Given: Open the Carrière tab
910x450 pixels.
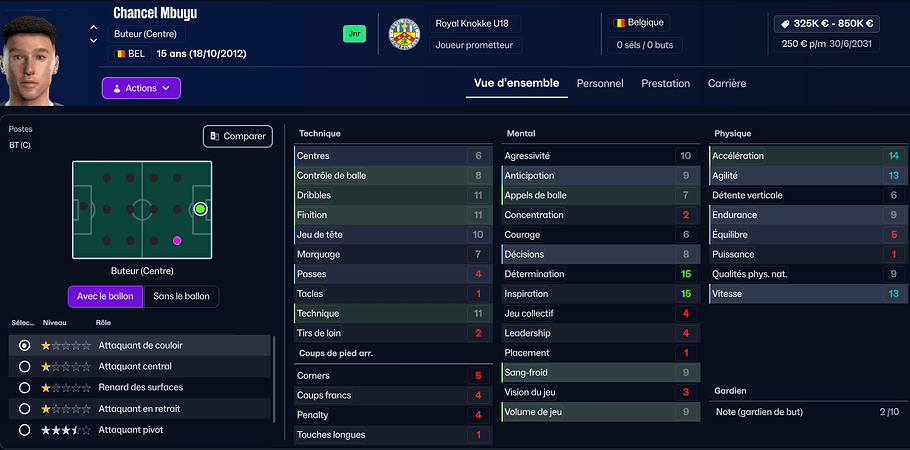Looking at the screenshot, I should point(729,84).
